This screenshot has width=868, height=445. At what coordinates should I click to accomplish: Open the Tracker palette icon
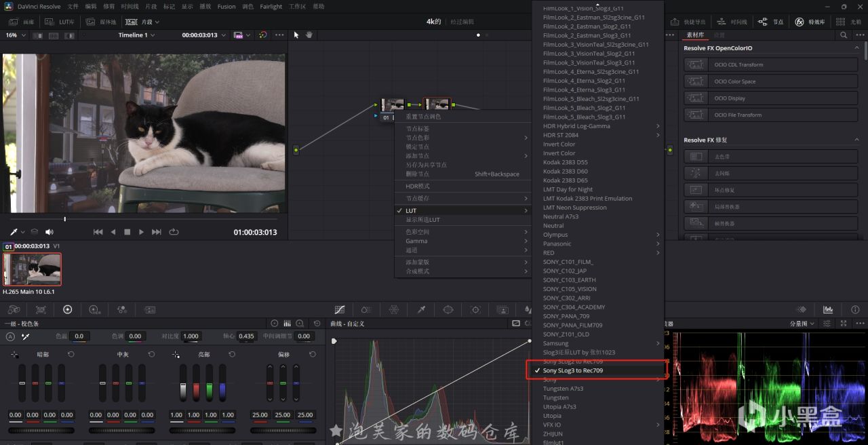pyautogui.click(x=475, y=309)
